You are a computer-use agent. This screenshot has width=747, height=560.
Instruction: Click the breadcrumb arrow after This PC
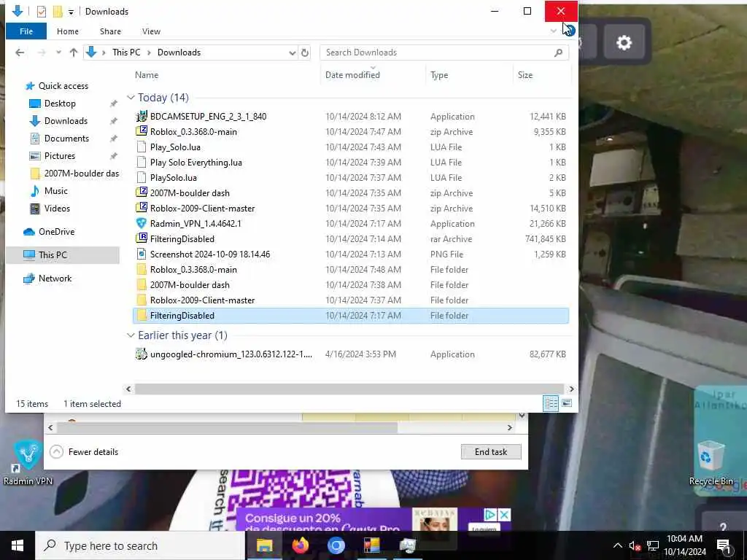coord(149,52)
